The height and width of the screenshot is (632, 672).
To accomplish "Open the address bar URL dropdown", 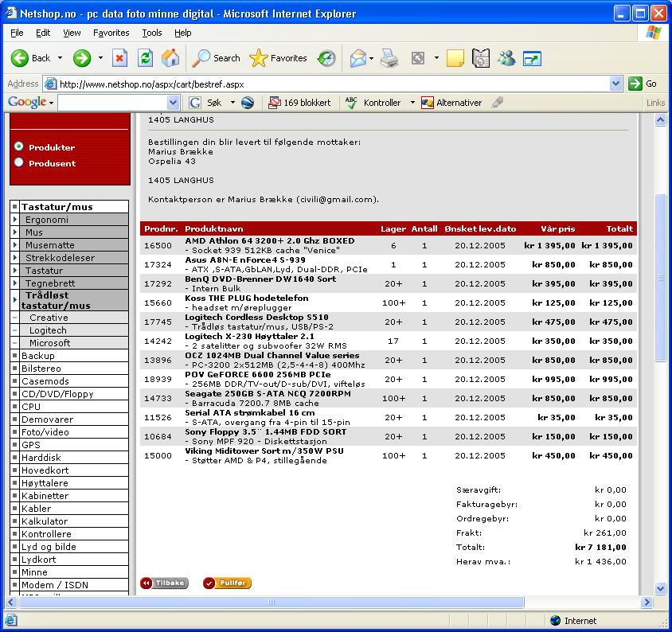I will click(615, 84).
